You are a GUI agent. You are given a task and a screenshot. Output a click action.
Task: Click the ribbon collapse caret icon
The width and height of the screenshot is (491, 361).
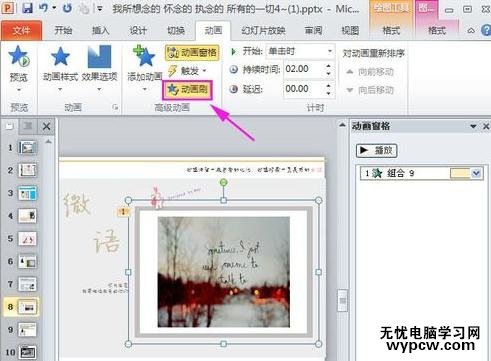coord(471,31)
